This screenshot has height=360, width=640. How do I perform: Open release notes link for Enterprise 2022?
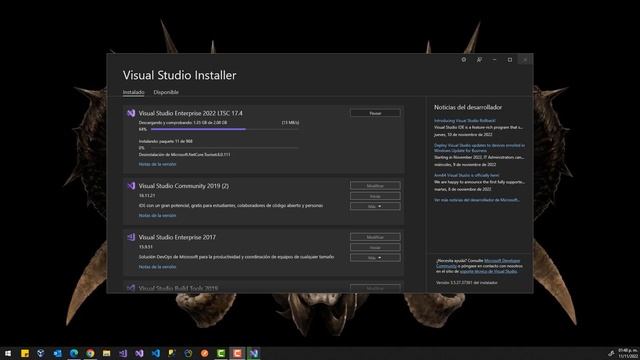pyautogui.click(x=157, y=164)
